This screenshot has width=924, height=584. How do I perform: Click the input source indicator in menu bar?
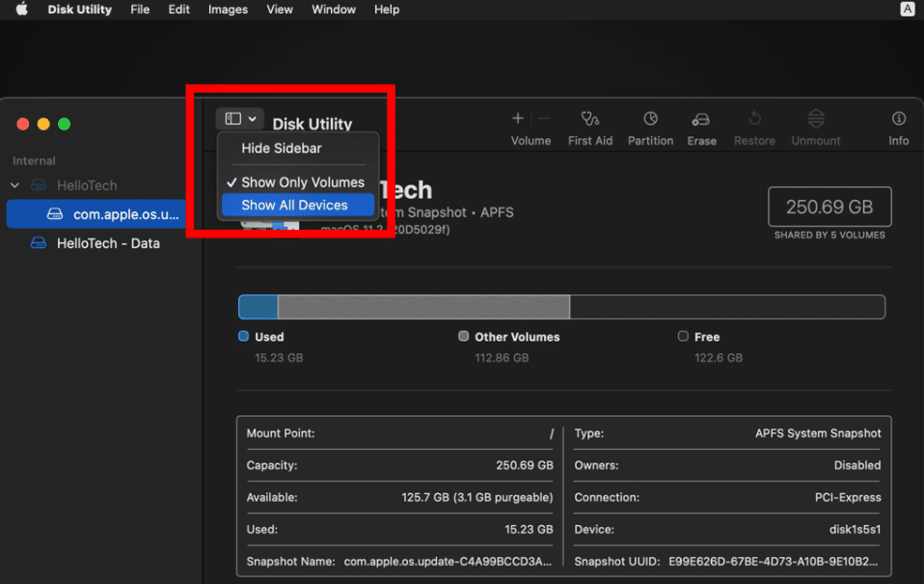pos(907,9)
